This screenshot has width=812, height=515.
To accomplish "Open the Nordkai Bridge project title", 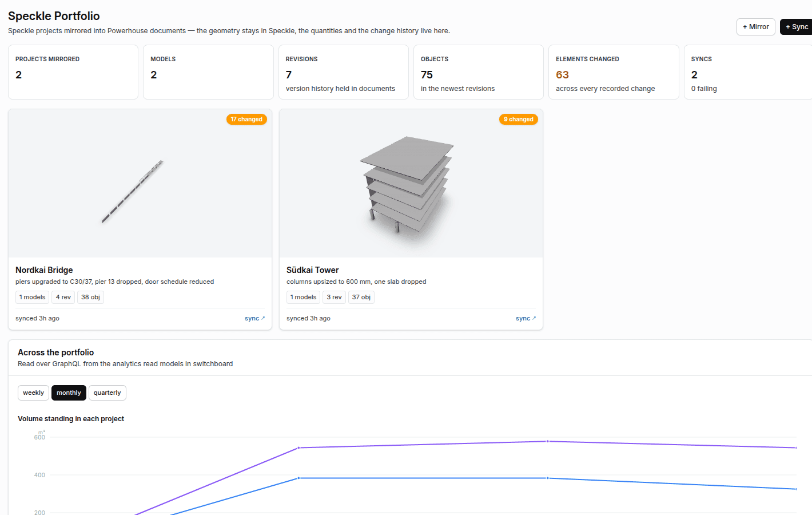I will pos(44,270).
